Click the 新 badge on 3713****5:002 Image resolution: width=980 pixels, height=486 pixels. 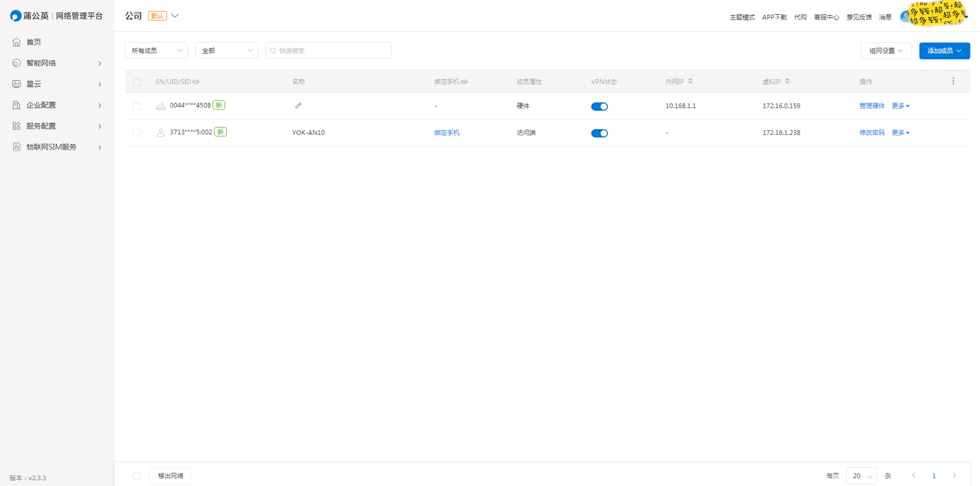[220, 132]
